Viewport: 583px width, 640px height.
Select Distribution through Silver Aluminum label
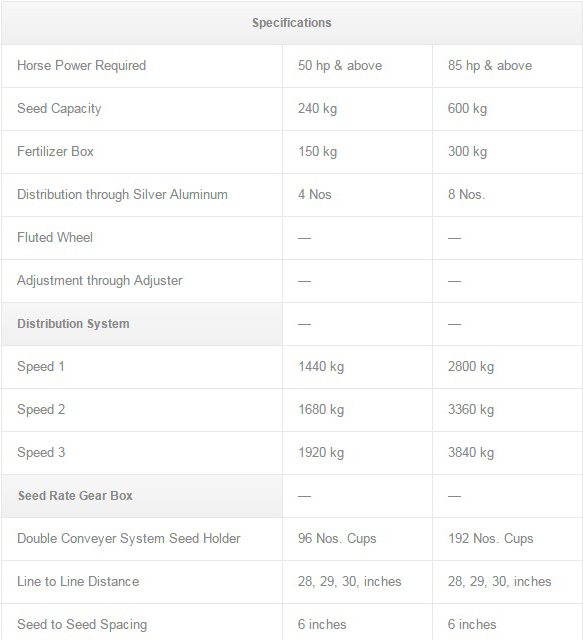(122, 194)
